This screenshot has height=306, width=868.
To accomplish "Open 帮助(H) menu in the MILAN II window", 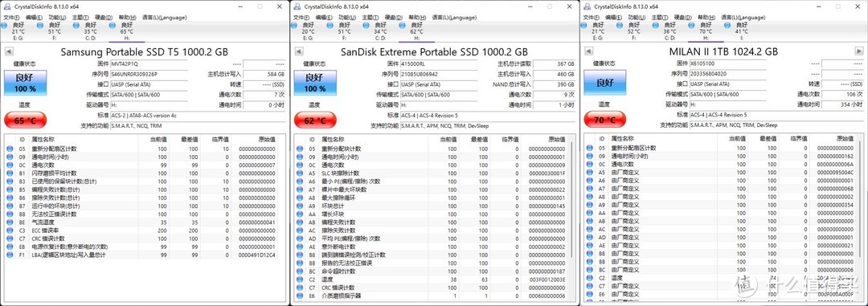I will point(706,18).
